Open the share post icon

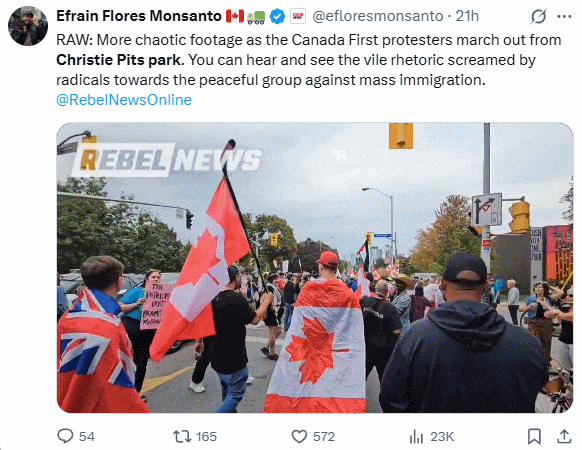pyautogui.click(x=564, y=436)
